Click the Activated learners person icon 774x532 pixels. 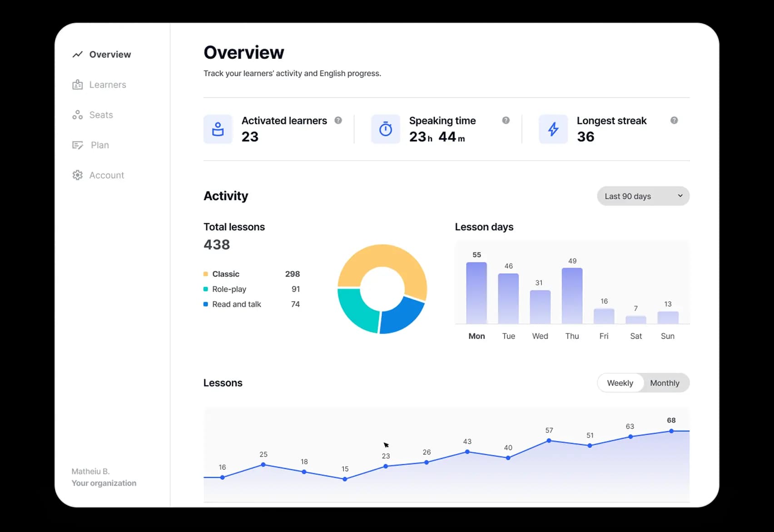pyautogui.click(x=218, y=129)
